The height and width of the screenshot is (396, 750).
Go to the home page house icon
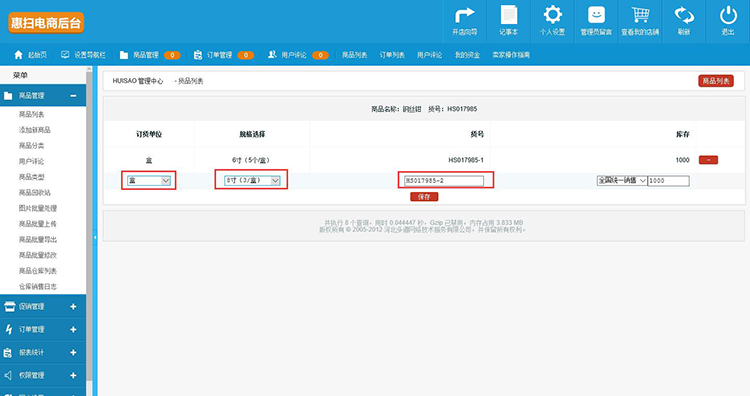point(18,55)
